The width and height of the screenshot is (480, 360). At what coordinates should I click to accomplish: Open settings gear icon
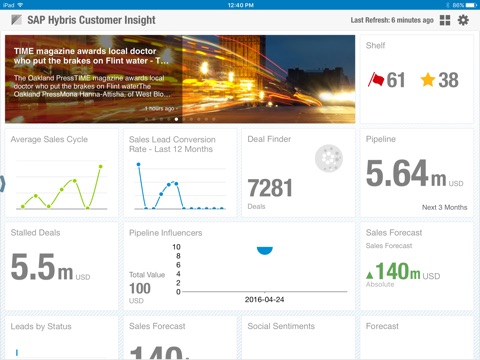tap(463, 20)
